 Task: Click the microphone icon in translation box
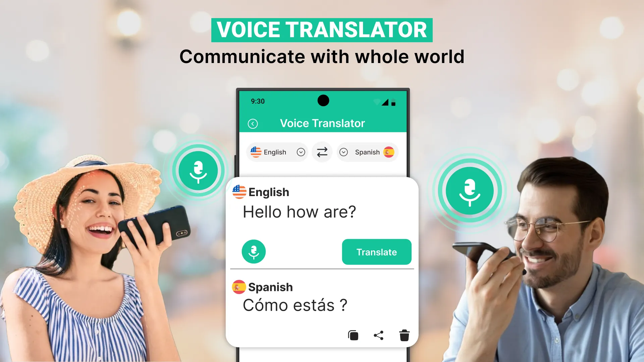pos(253,251)
